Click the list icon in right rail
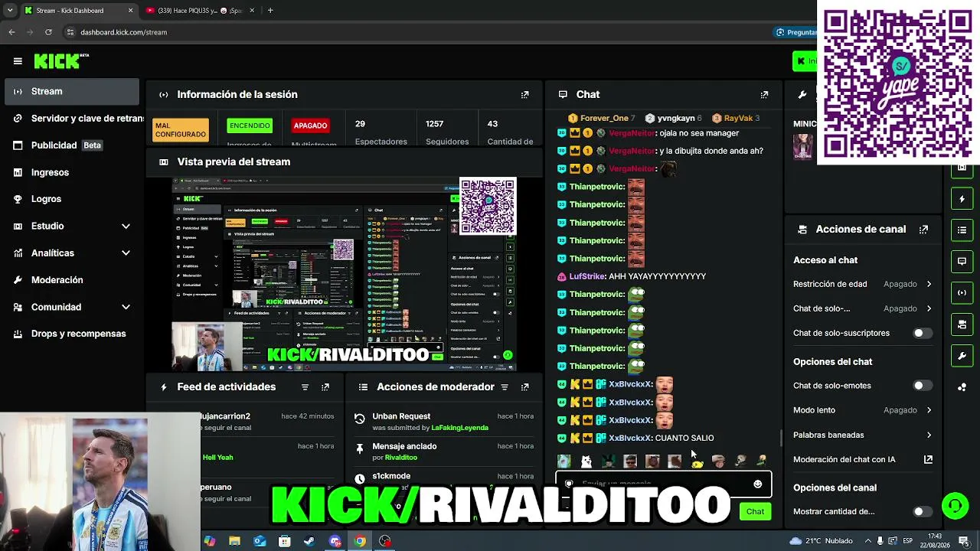 pyautogui.click(x=962, y=230)
